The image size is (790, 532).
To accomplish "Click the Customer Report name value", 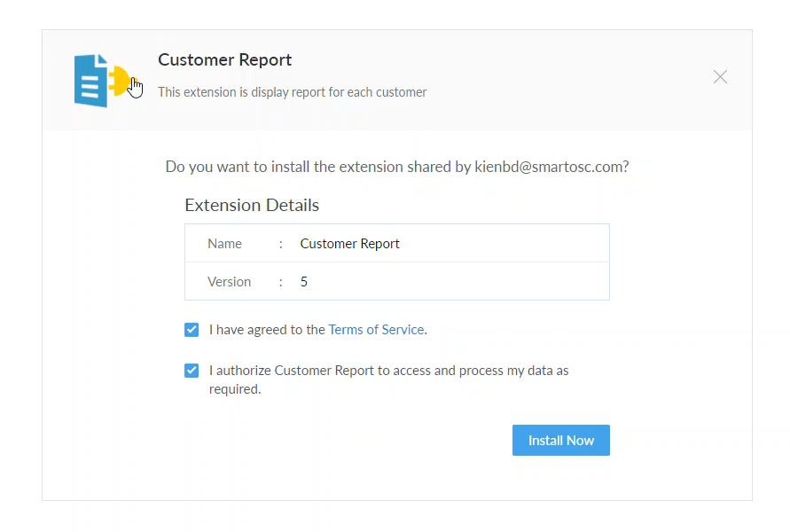I will coord(349,244).
